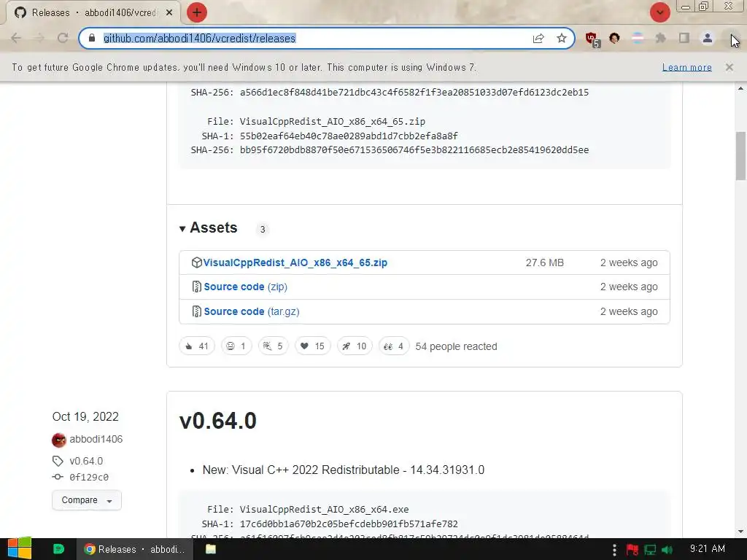Click the 27.6 MB file size
747x560 pixels.
pyautogui.click(x=544, y=262)
